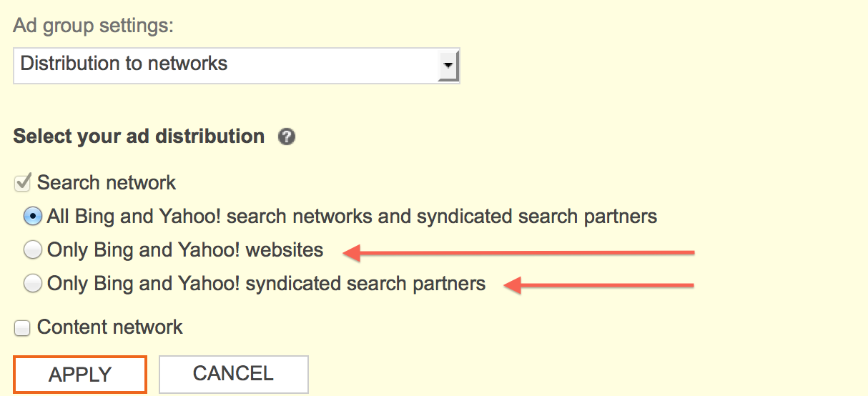
Task: Click the question mark help icon
Action: pos(287,137)
